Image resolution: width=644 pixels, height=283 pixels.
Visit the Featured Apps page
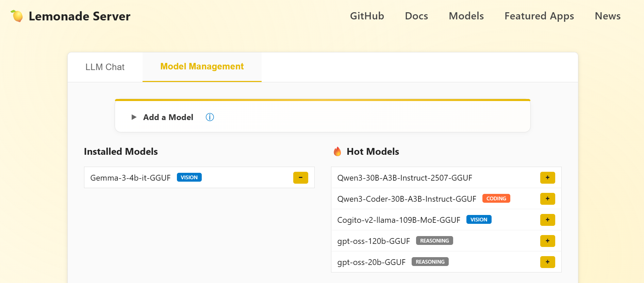(x=539, y=16)
